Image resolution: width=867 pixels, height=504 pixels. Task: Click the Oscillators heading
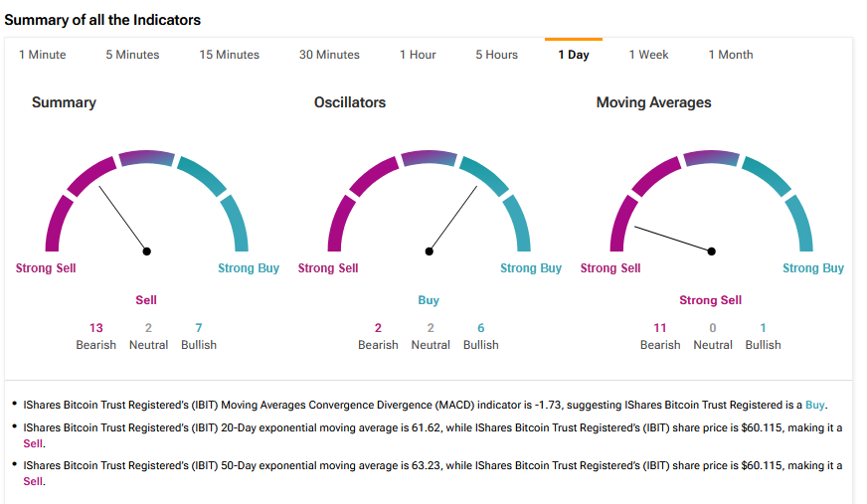(350, 102)
